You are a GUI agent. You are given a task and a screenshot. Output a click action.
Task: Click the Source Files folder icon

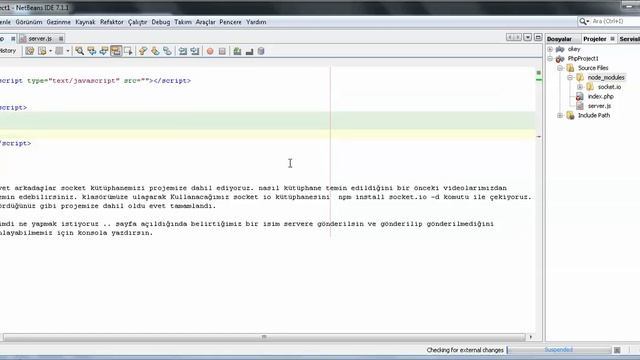(570, 68)
